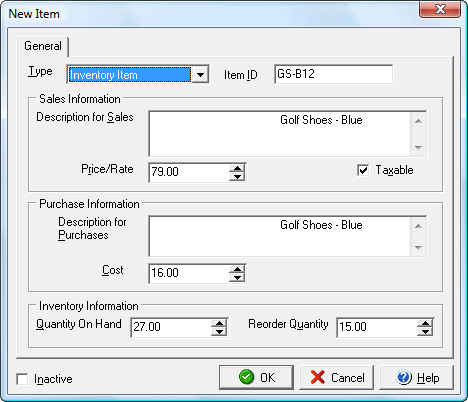Viewport: 468px width, 402px height.
Task: Decrease Cost with down spinner arrow
Action: click(237, 277)
